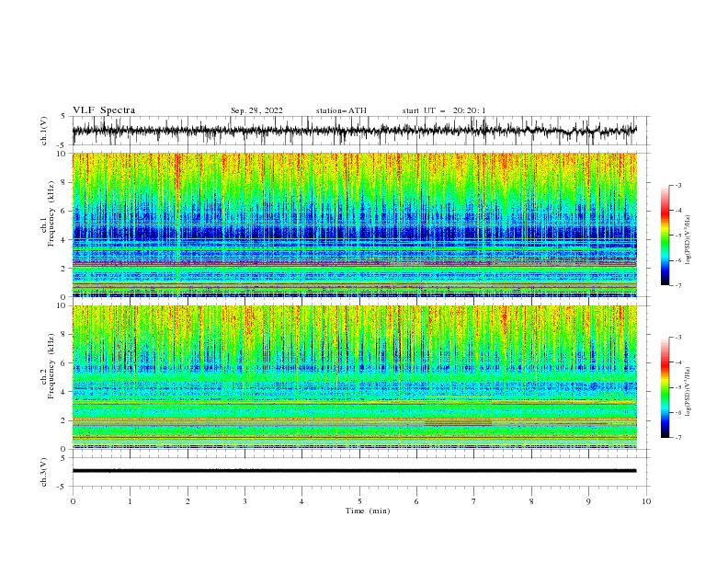
Task: Click the ch.2 spectrogram plot area
Action: coord(355,377)
